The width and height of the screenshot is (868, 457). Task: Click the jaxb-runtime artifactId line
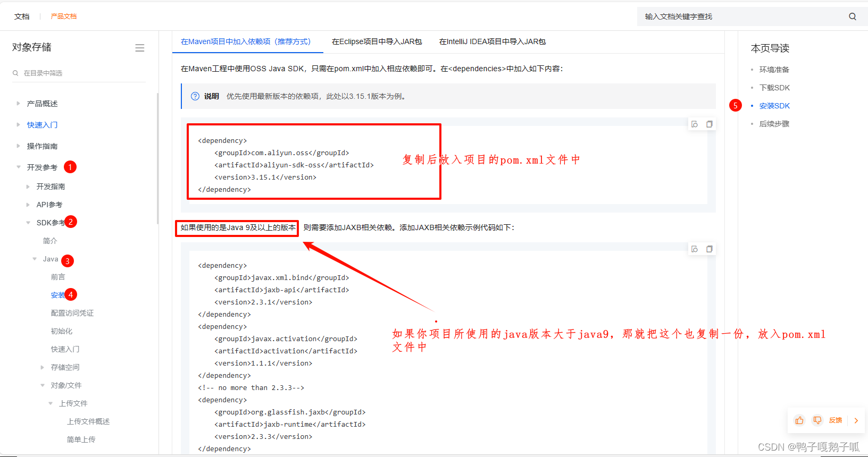(x=290, y=425)
